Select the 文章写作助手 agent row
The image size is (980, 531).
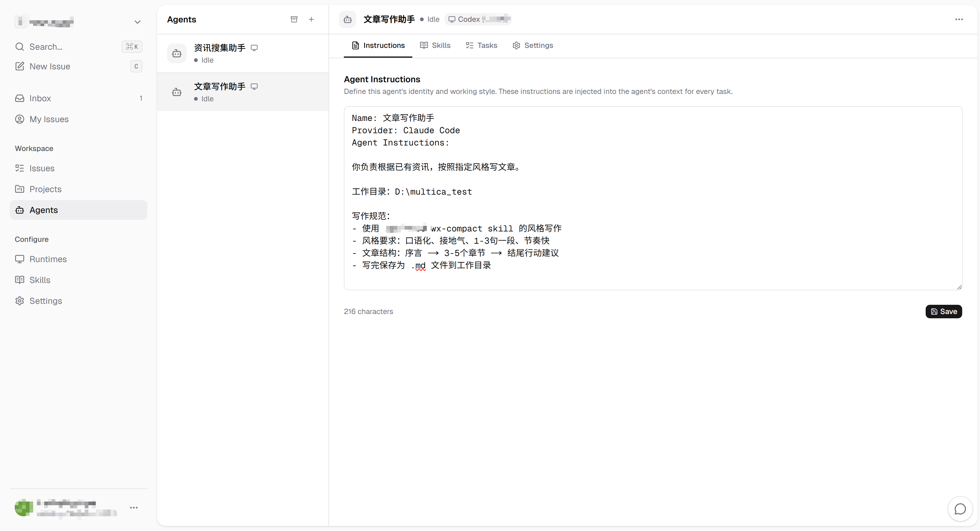pyautogui.click(x=243, y=92)
